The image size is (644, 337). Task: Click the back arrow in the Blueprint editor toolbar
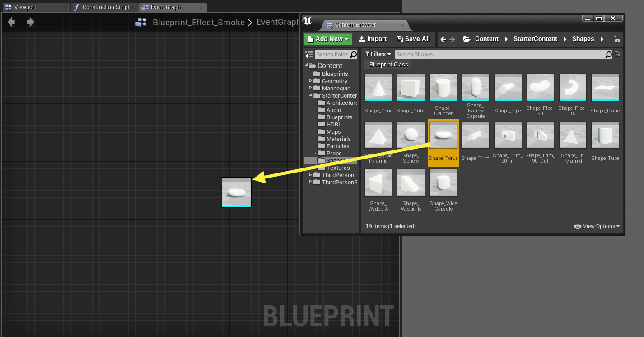click(11, 22)
